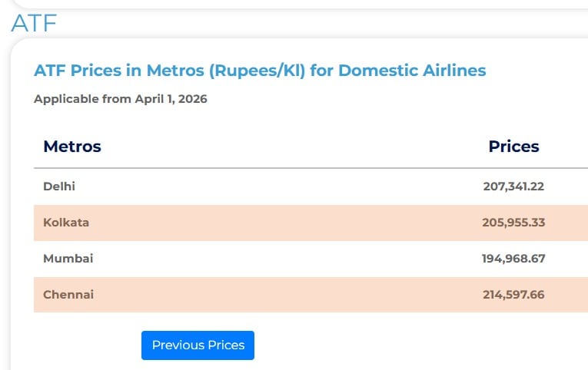588x370 pixels.
Task: Select the ATF Prices in Metros title
Action: (x=260, y=71)
